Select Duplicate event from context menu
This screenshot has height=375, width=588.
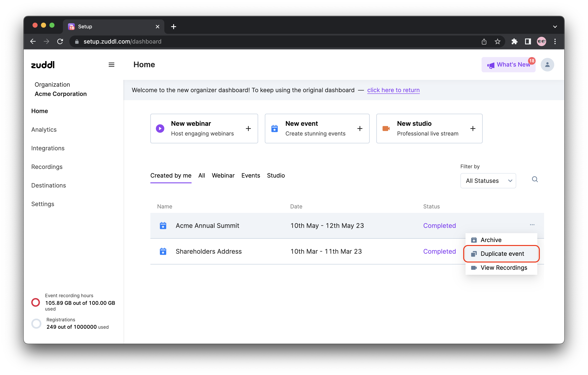pyautogui.click(x=502, y=254)
